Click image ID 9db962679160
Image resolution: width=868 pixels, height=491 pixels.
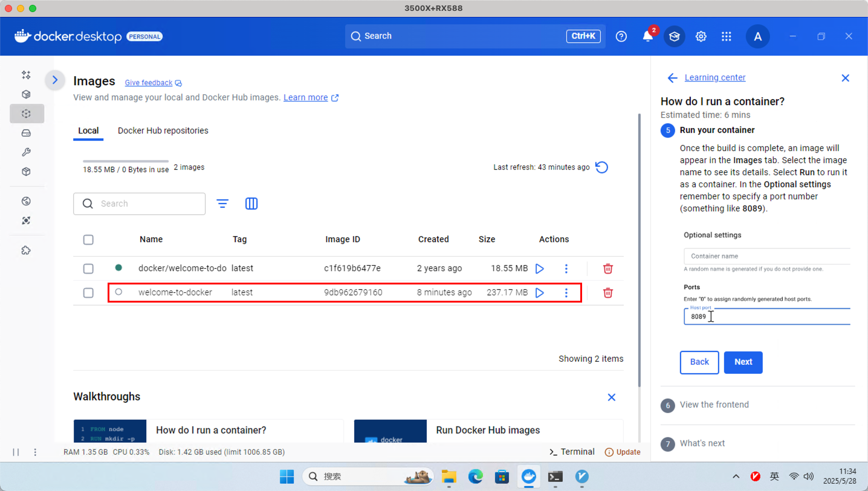353,292
